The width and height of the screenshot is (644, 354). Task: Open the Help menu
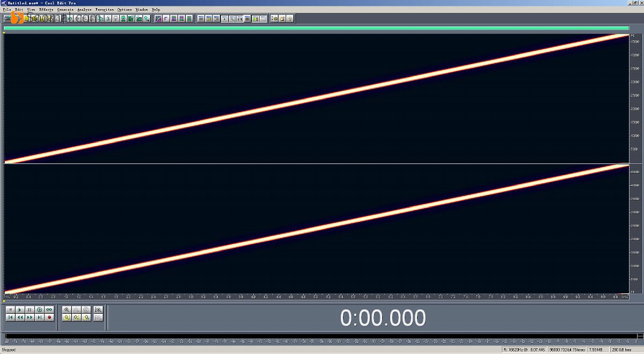coord(156,10)
